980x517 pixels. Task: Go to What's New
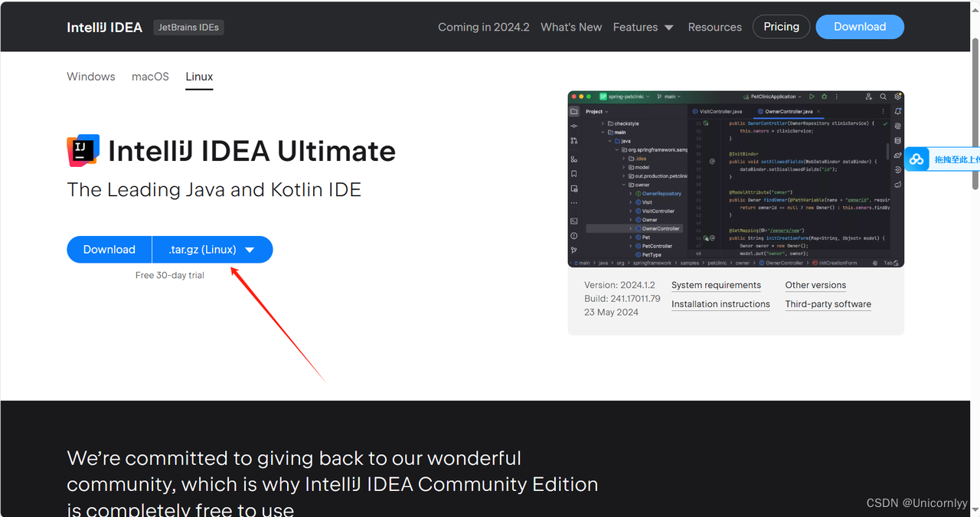click(571, 27)
